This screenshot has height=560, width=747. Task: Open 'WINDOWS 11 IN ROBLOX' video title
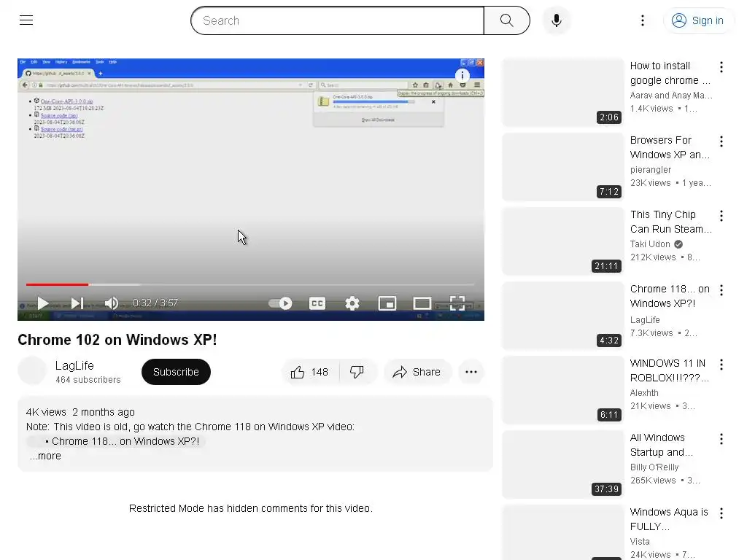pos(670,370)
